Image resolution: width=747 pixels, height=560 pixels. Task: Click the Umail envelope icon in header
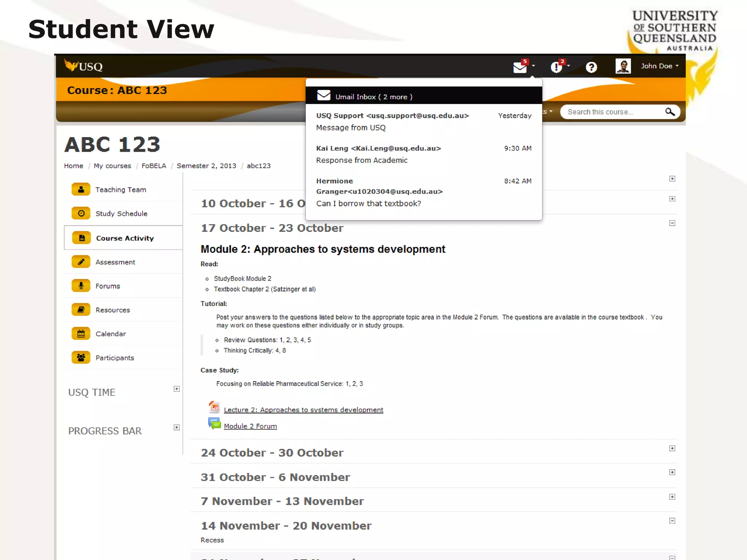(520, 67)
